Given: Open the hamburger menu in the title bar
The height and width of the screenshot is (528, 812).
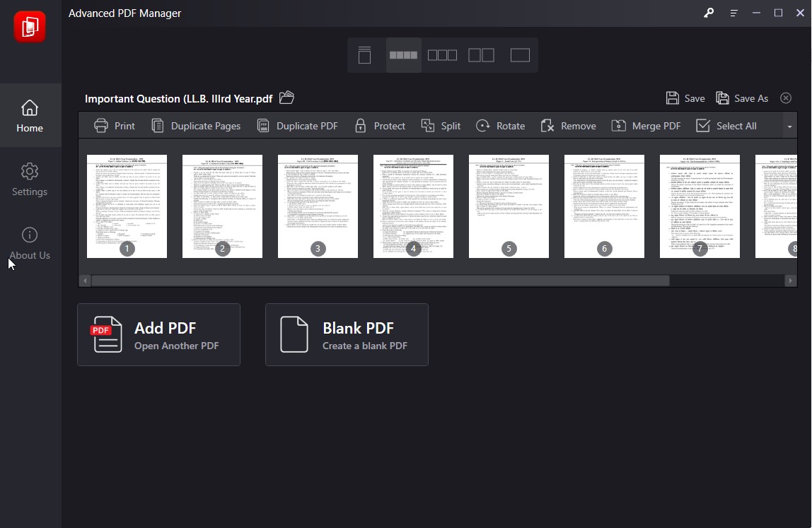Looking at the screenshot, I should pyautogui.click(x=733, y=13).
